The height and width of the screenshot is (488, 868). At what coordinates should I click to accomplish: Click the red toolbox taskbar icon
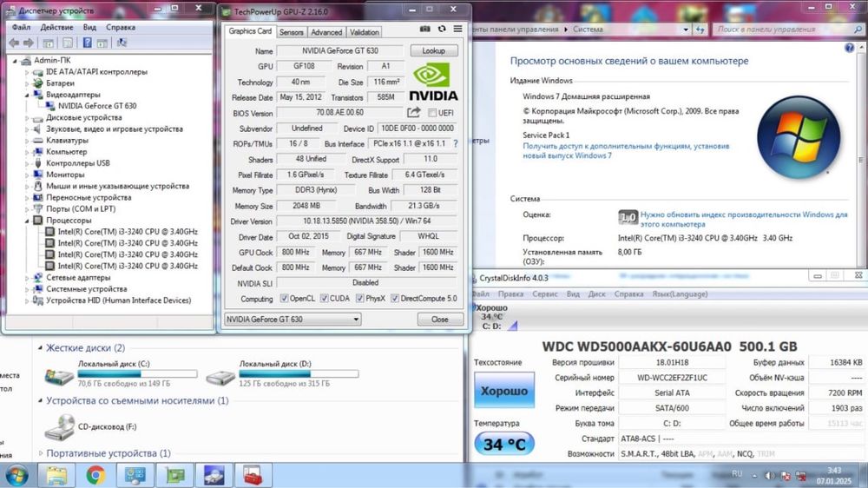(x=253, y=475)
